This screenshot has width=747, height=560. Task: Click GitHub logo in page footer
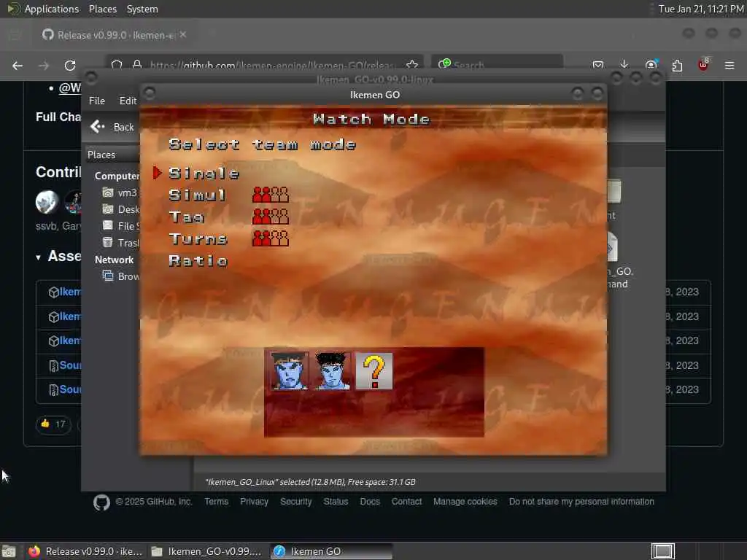point(101,502)
